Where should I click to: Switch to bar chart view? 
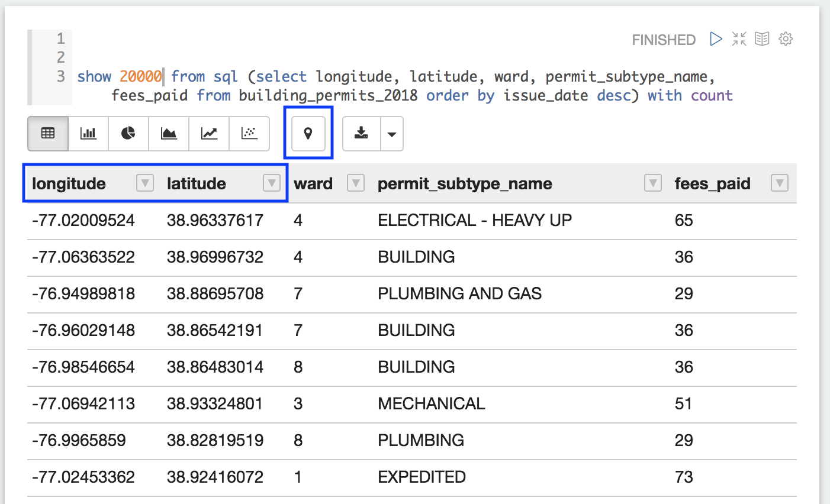[x=88, y=133]
